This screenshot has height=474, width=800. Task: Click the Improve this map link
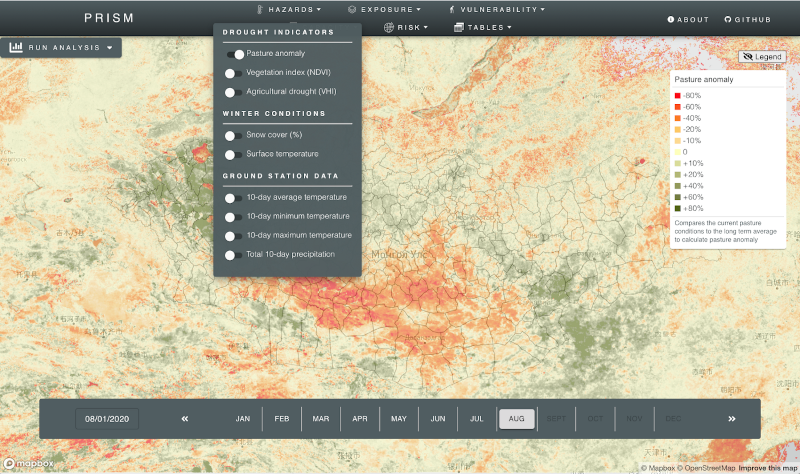[x=767, y=468]
